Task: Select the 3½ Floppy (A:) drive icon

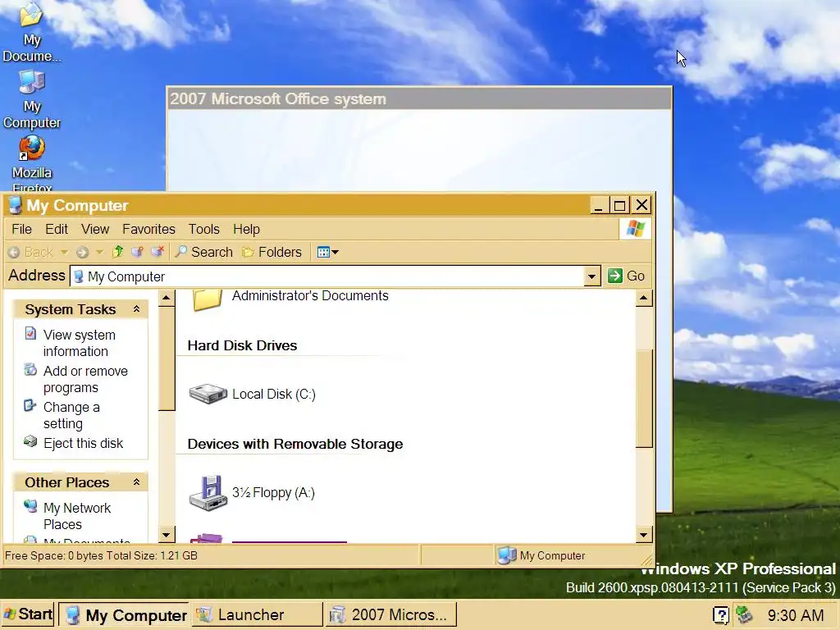Action: [208, 492]
